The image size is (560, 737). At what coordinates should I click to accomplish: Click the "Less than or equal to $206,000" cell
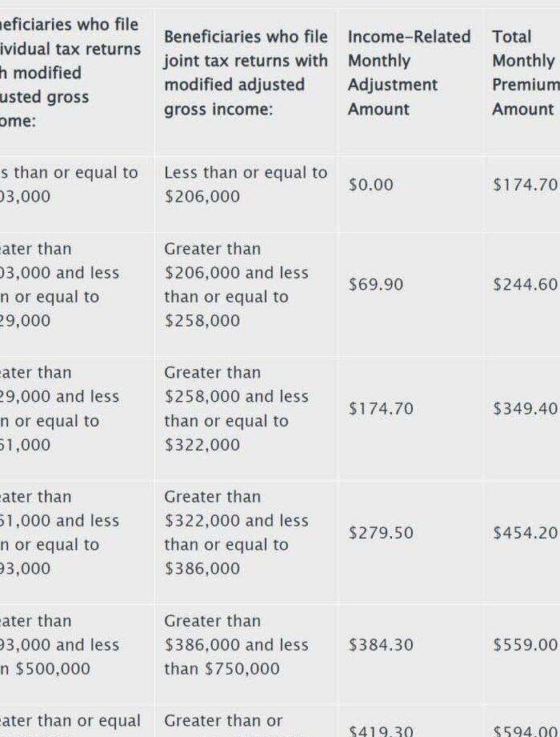click(246, 185)
